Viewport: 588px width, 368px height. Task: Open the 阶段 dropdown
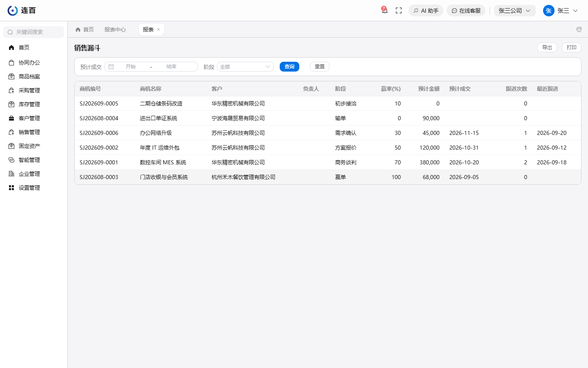[245, 67]
